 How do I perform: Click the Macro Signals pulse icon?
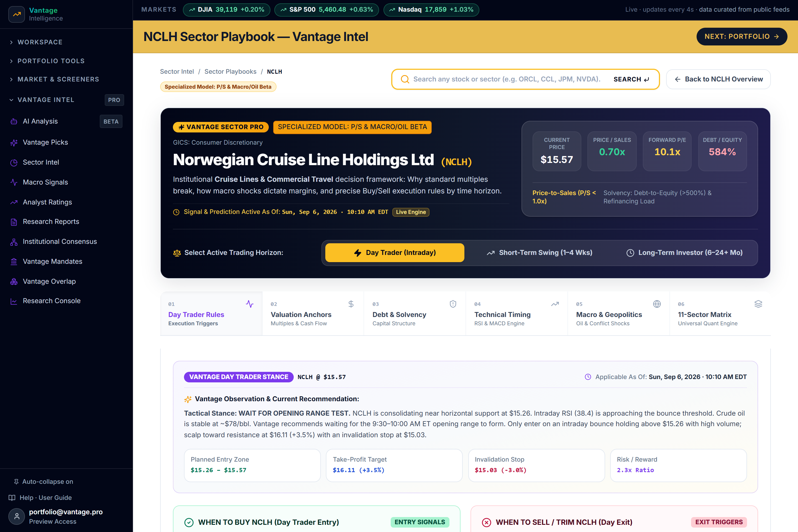[14, 182]
